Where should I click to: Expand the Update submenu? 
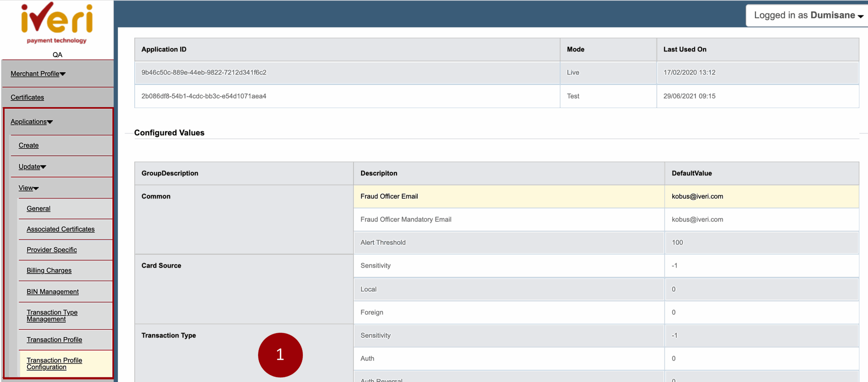click(32, 166)
